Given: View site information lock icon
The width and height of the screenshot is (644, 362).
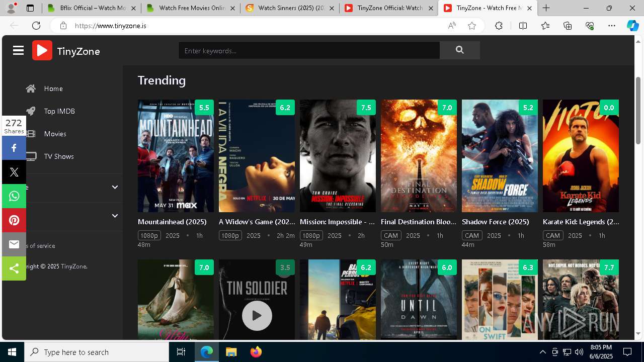Looking at the screenshot, I should pos(63,26).
